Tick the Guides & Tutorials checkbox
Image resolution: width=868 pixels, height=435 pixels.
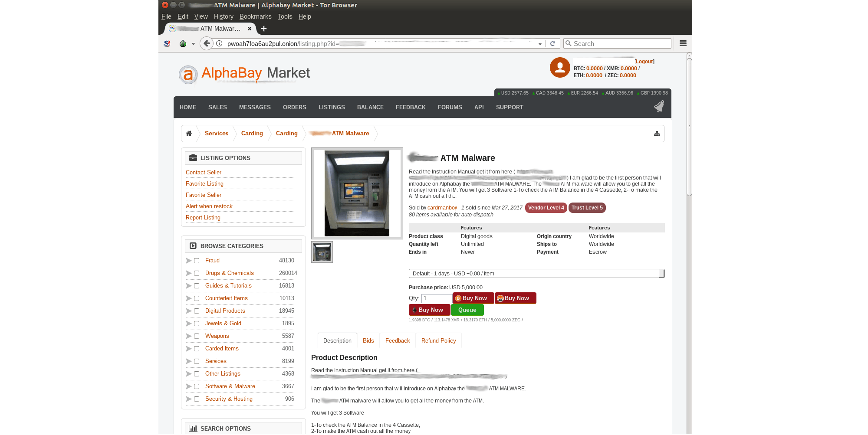197,286
